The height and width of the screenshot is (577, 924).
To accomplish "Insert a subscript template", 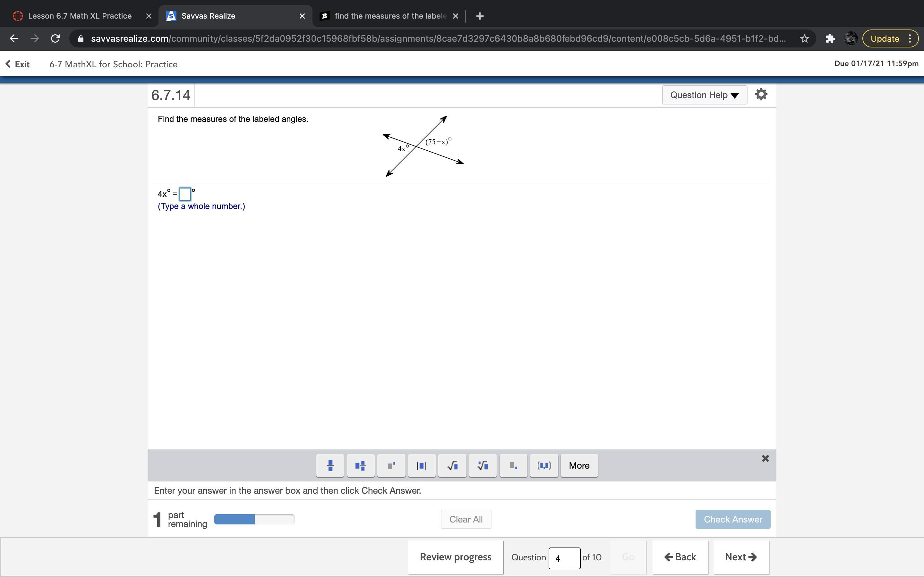I will pyautogui.click(x=513, y=465).
